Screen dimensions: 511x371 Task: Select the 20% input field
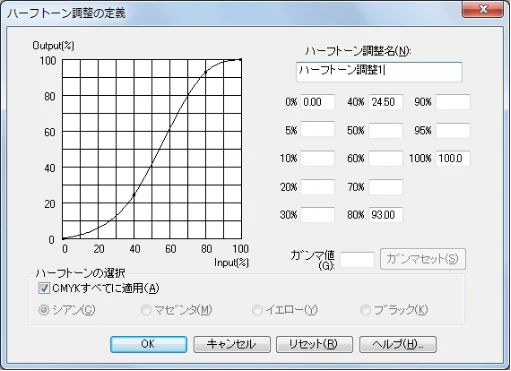tap(318, 187)
